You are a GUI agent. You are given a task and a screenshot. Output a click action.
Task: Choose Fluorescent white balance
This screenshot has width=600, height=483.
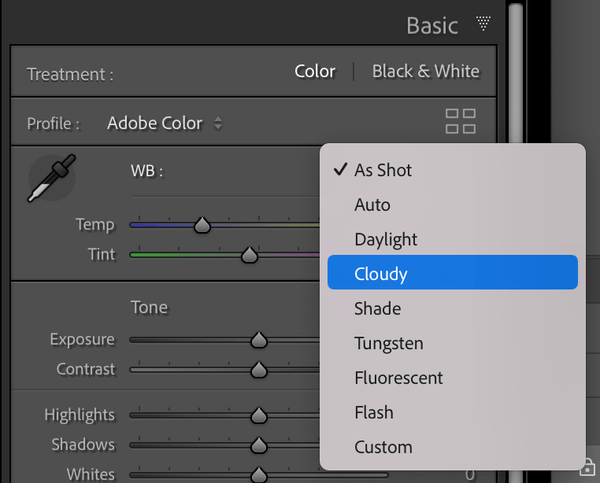point(453,378)
